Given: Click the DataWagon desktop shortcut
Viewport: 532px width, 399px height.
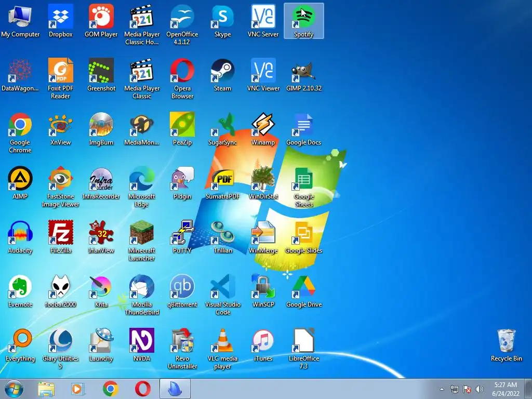Looking at the screenshot, I should click(20, 75).
